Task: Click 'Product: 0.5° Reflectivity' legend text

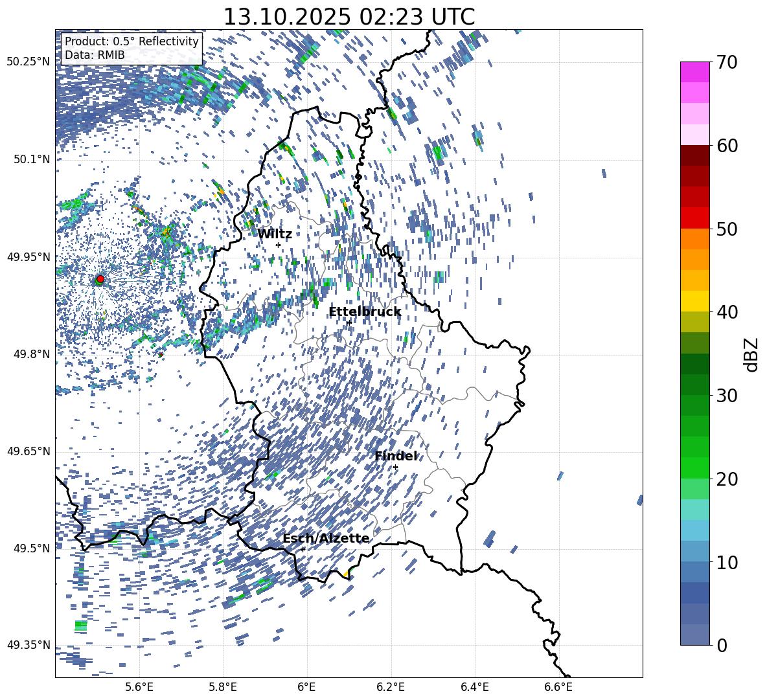Action: pos(132,41)
